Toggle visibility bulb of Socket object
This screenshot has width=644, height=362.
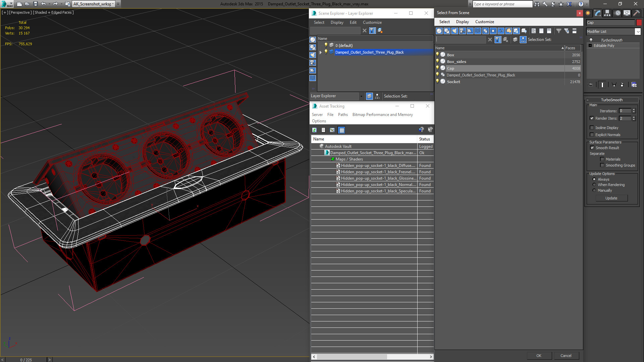(x=437, y=81)
